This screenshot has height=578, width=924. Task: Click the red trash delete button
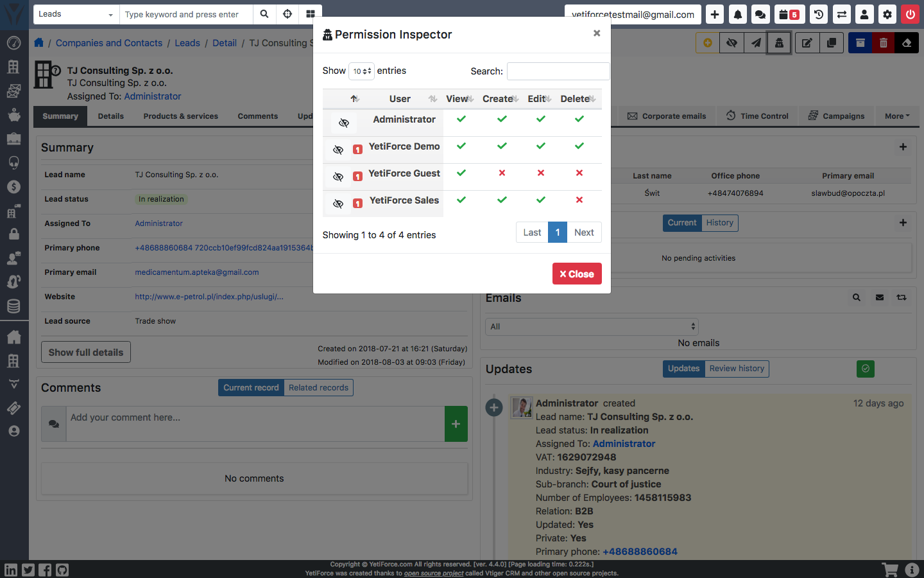point(884,43)
